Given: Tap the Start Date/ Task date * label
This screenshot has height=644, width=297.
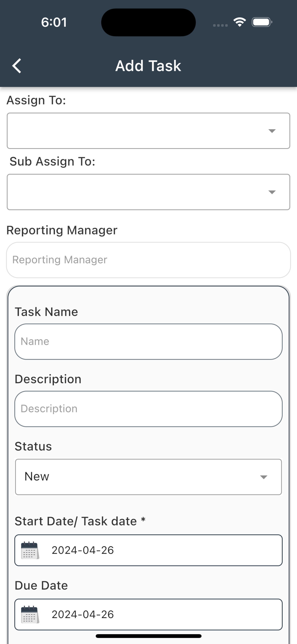Looking at the screenshot, I should (80, 521).
